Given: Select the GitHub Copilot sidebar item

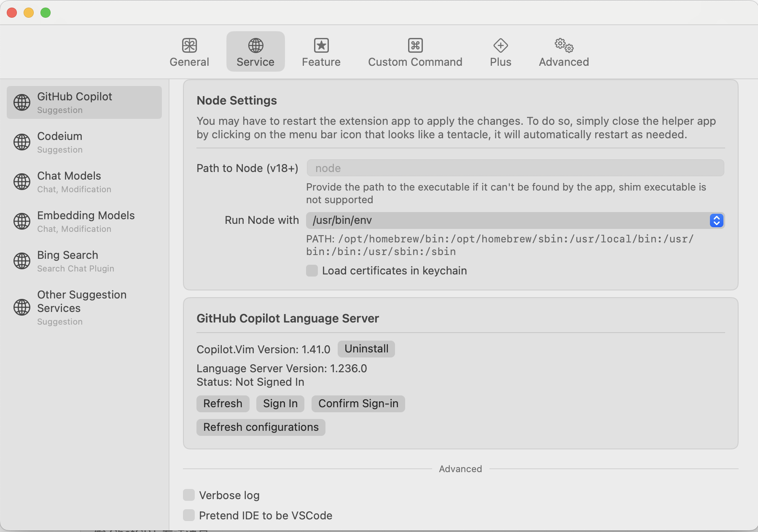Looking at the screenshot, I should click(x=84, y=102).
